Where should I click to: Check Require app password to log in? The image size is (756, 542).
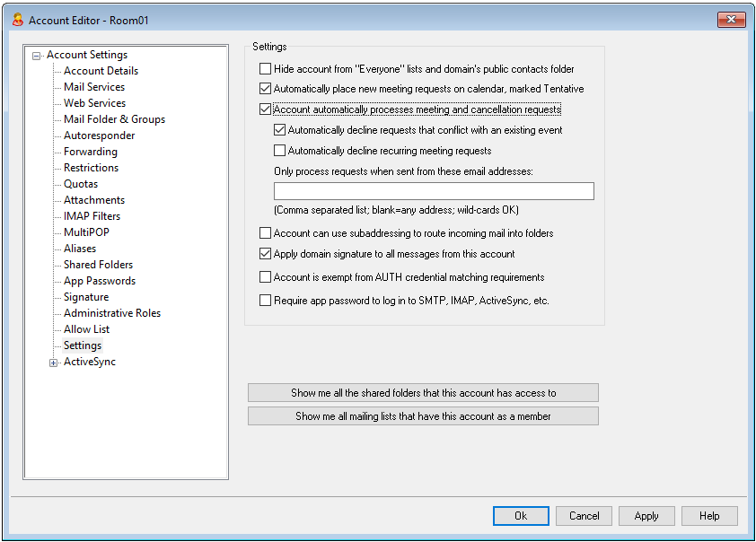click(265, 302)
